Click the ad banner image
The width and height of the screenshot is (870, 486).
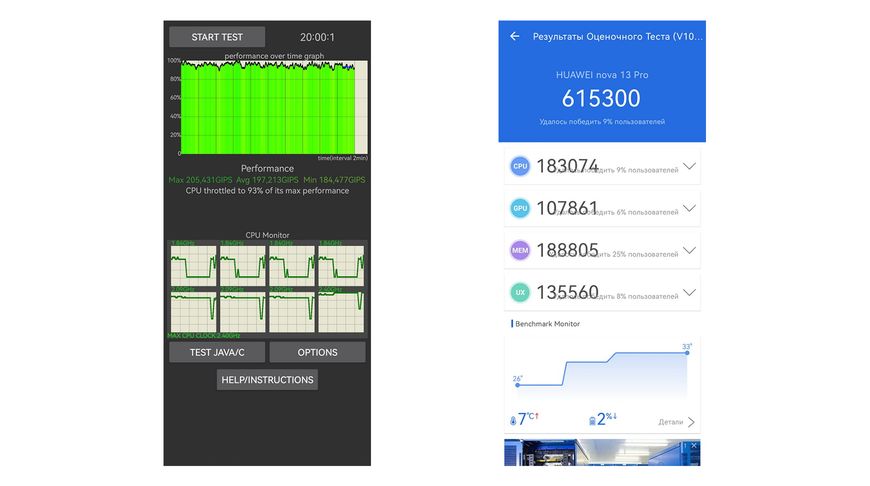[x=602, y=453]
